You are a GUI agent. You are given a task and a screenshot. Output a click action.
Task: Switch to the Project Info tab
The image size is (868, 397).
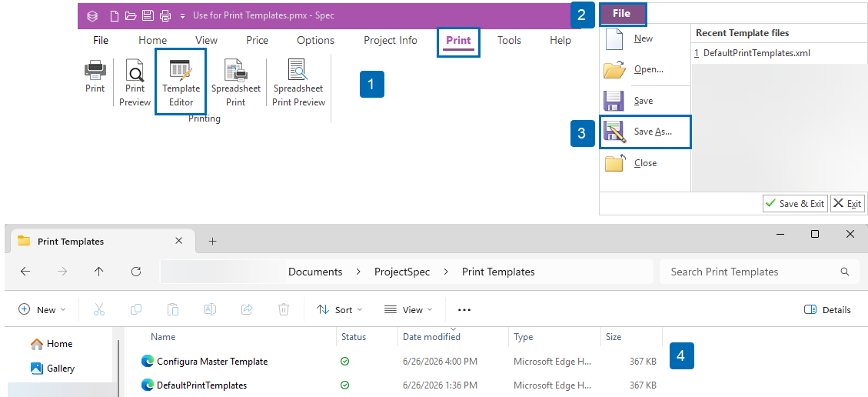pyautogui.click(x=391, y=41)
